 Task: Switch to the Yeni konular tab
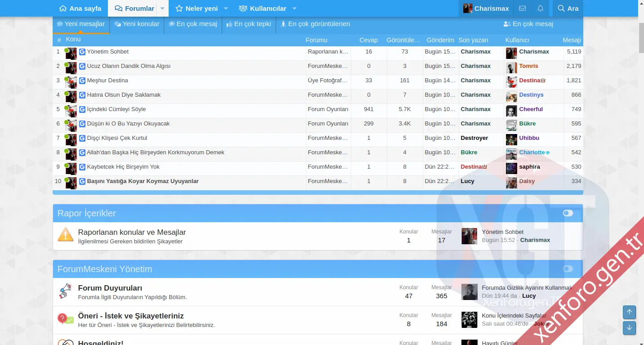click(x=137, y=24)
